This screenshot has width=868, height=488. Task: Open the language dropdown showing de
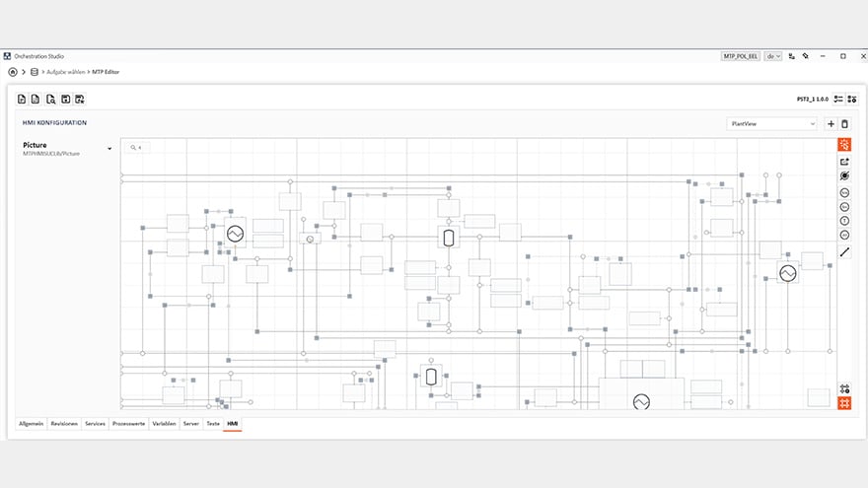pos(774,56)
